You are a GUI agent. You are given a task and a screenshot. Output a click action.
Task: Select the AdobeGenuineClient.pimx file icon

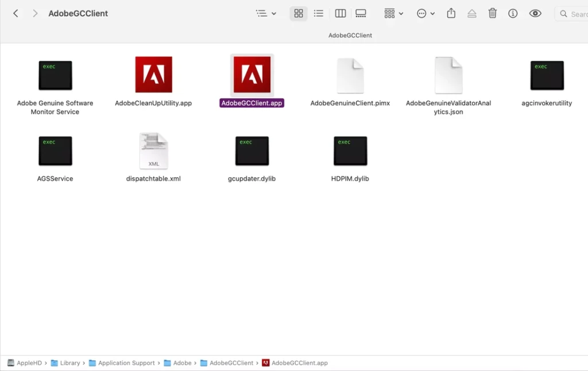coord(350,75)
